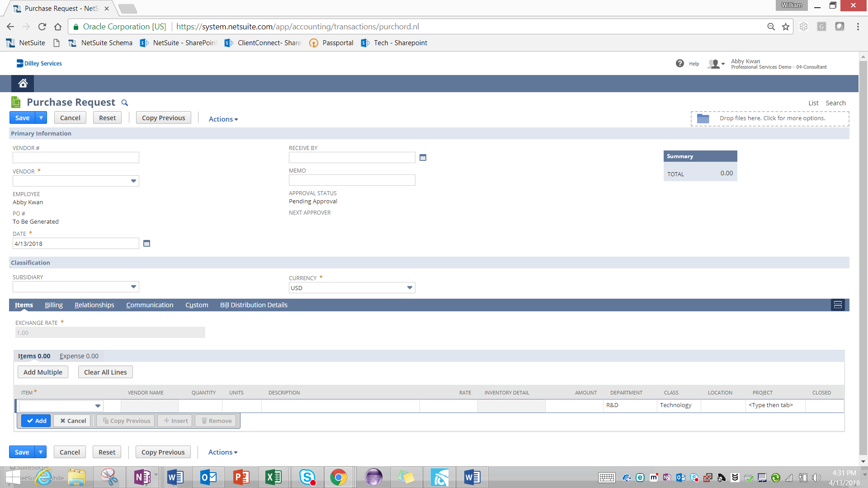Open the calendar picker for the Date field
This screenshot has width=868, height=488.
pyautogui.click(x=146, y=243)
